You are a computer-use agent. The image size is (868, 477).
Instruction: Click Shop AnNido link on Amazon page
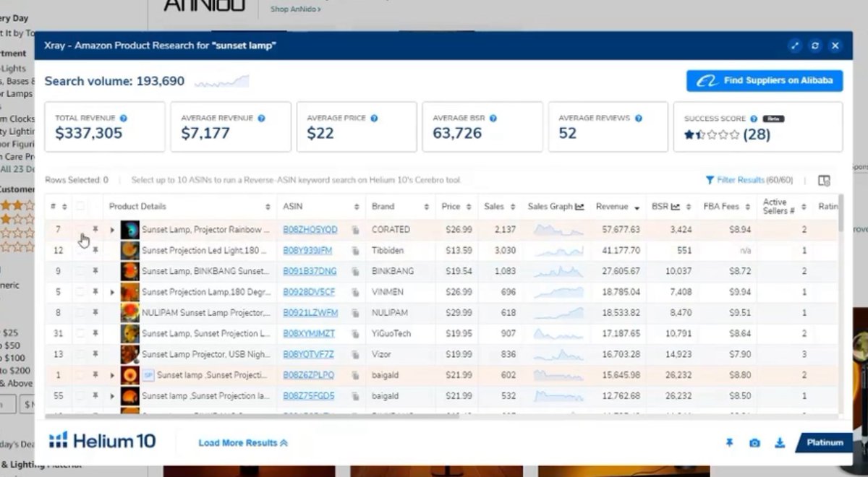[296, 9]
